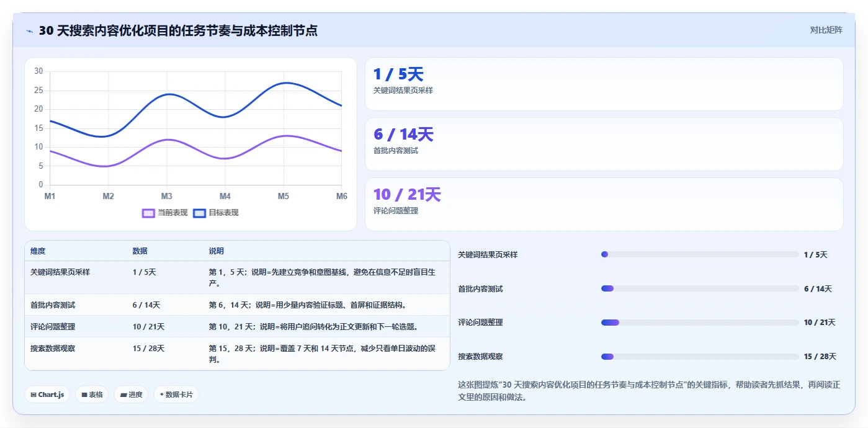Click progress label 10 / 21天 beside bar

[820, 323]
